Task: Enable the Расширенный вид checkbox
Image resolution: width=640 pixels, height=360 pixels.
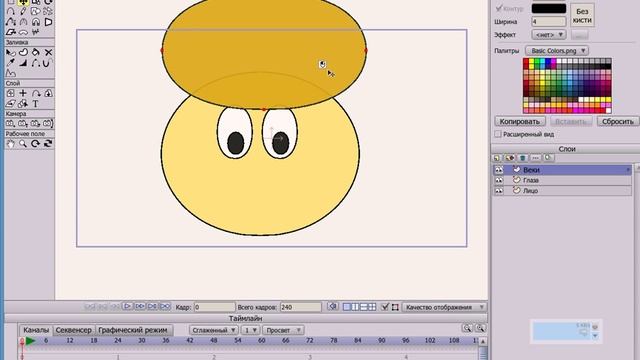Action: point(498,134)
